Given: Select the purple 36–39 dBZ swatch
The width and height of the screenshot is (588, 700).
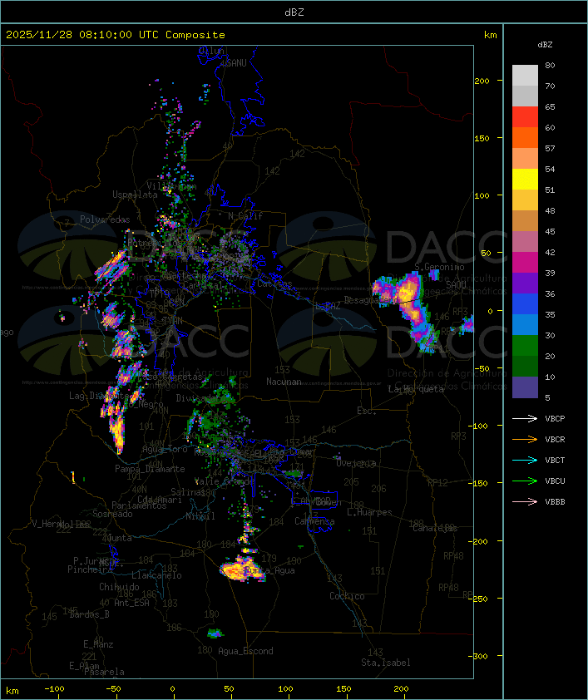Looking at the screenshot, I should pos(525,283).
